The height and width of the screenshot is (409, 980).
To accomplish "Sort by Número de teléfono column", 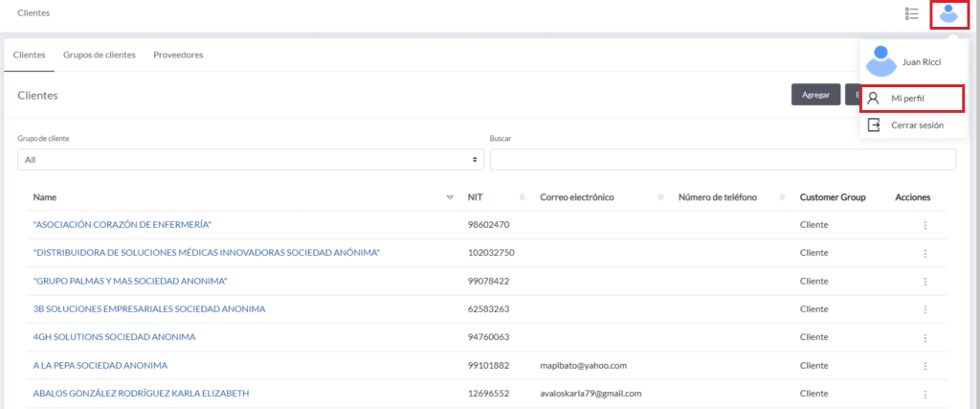I will pos(783,197).
